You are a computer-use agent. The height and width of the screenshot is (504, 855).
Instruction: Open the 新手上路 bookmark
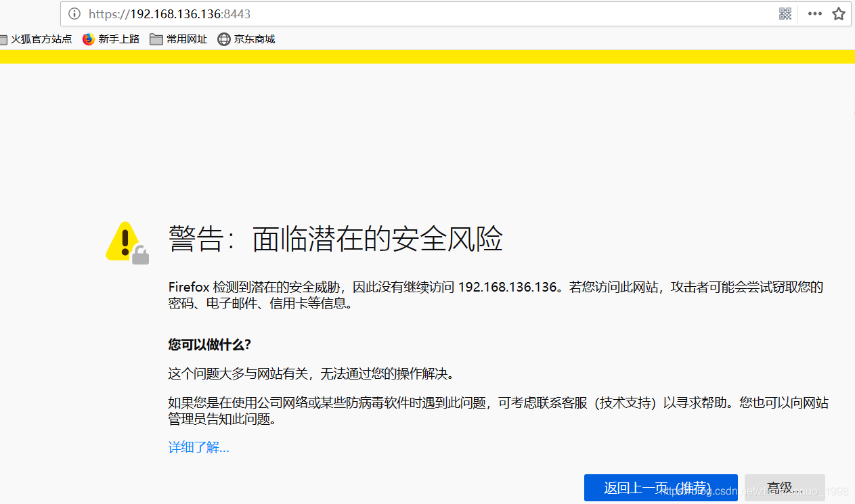tap(118, 39)
